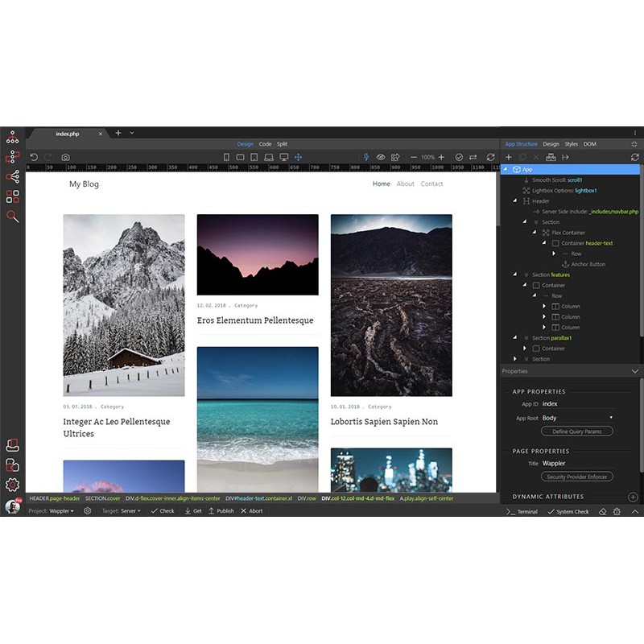Click the Define Query Params button

coord(576,431)
